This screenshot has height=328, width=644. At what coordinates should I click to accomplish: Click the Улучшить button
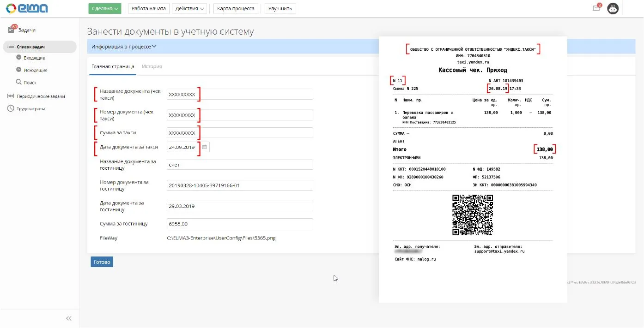coord(280,8)
